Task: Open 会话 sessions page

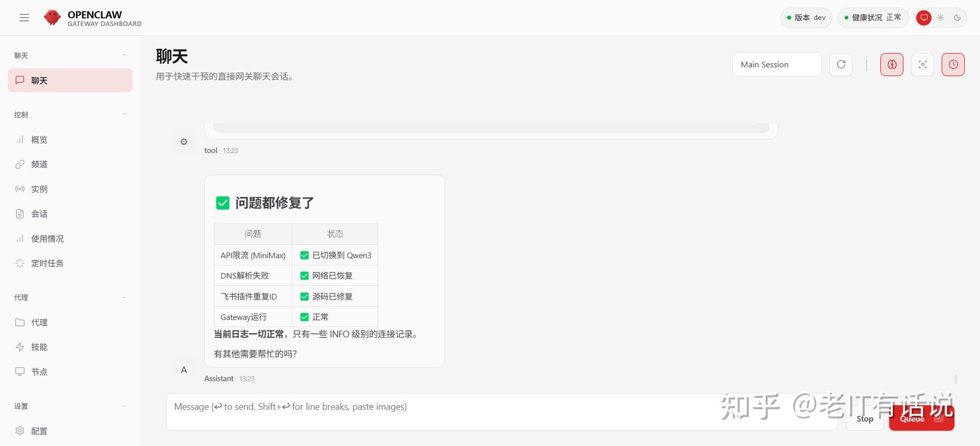Action: click(70, 214)
